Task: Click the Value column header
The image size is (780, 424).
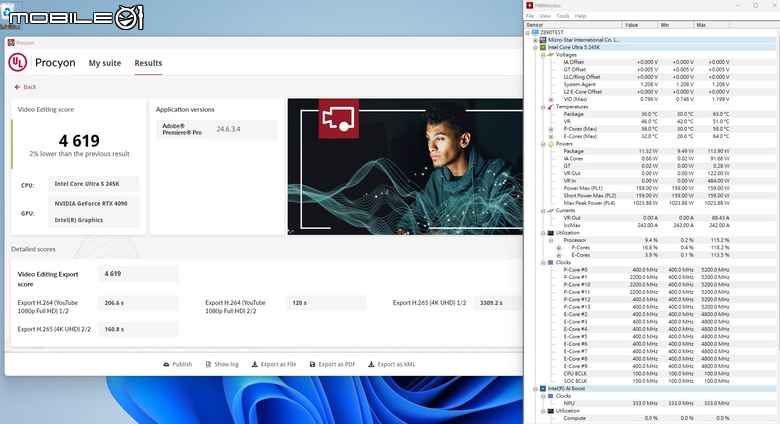Action: tap(640, 24)
